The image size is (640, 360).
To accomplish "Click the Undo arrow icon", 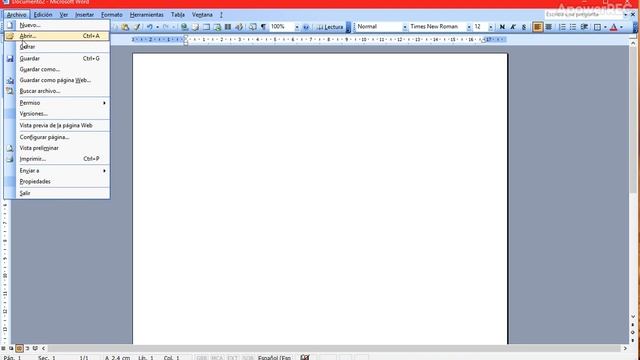I will click(x=150, y=27).
